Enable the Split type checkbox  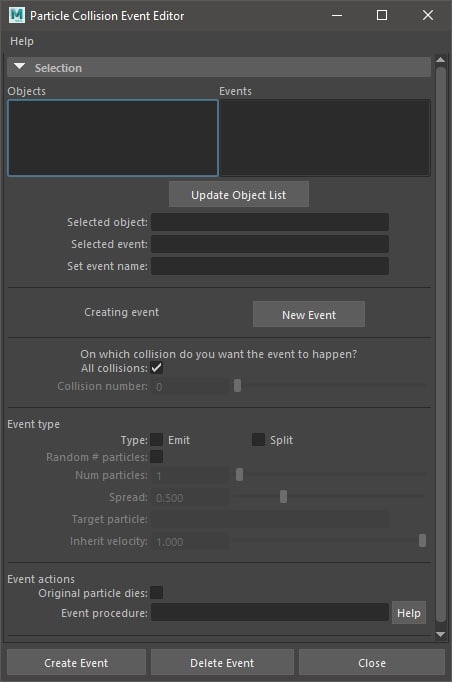[x=258, y=440]
